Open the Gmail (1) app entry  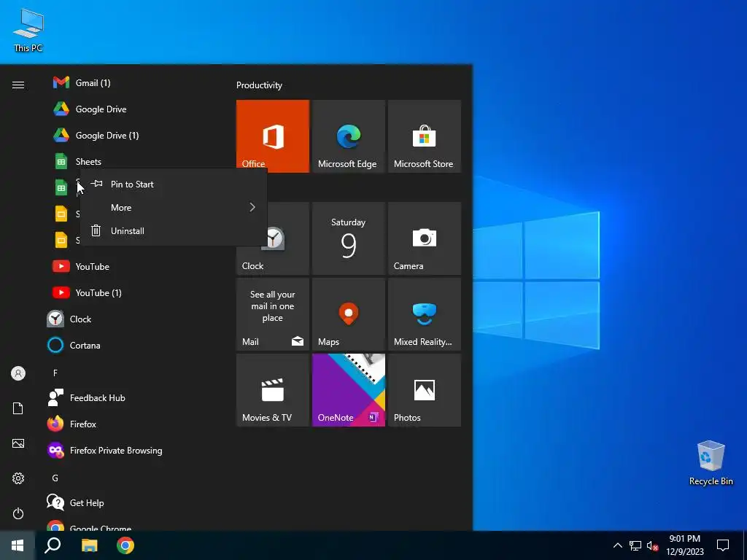pyautogui.click(x=133, y=83)
